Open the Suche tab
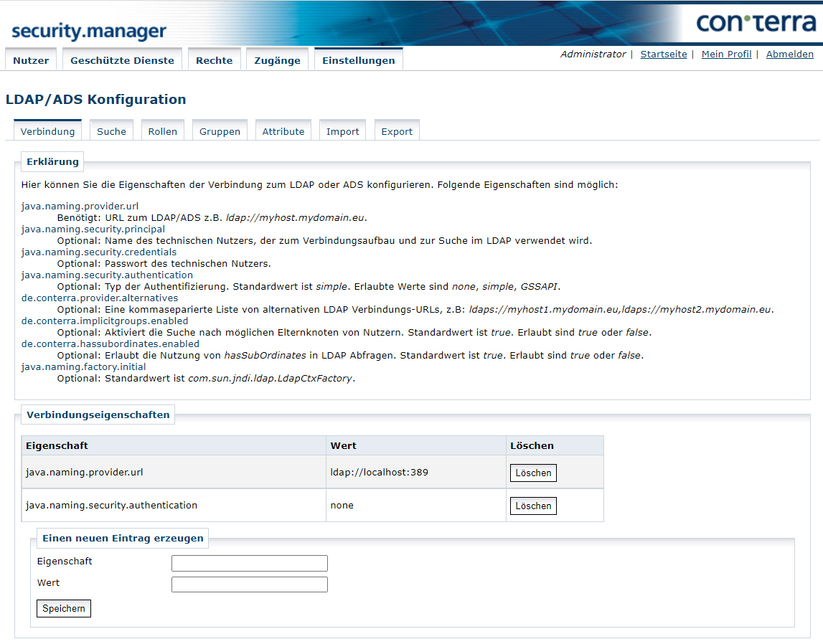The image size is (823, 644). click(111, 131)
